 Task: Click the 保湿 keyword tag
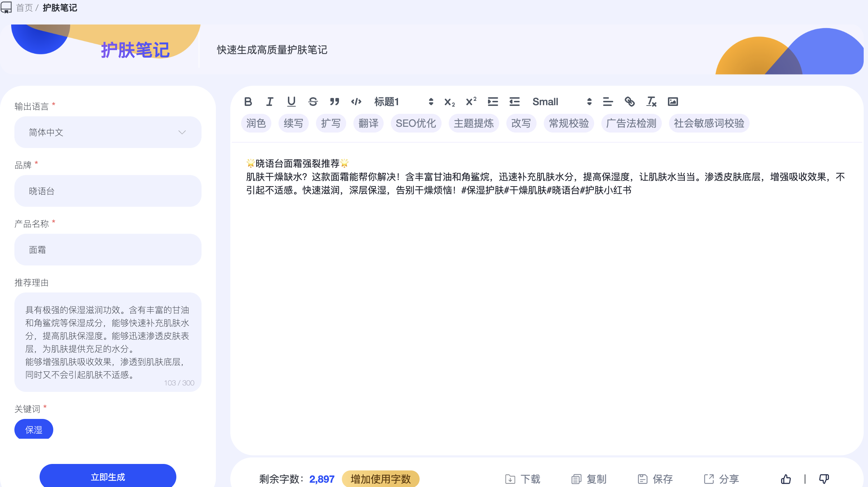pyautogui.click(x=34, y=429)
